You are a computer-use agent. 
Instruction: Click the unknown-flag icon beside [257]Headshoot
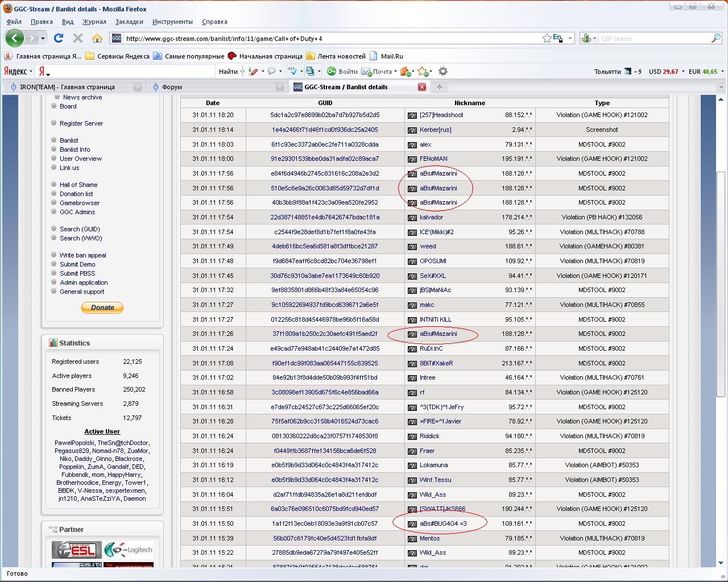tap(412, 115)
